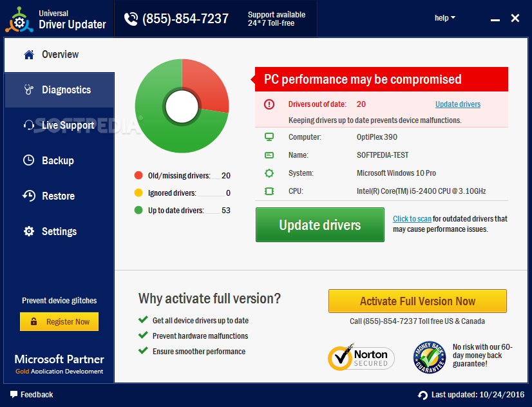Click the padlock icon on Register Now
Viewport: 532px width, 407px height.
click(33, 321)
